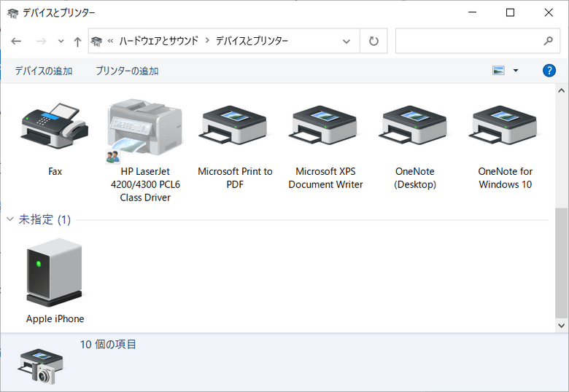Select OneNote for Windows 10 printer icon

tap(503, 125)
